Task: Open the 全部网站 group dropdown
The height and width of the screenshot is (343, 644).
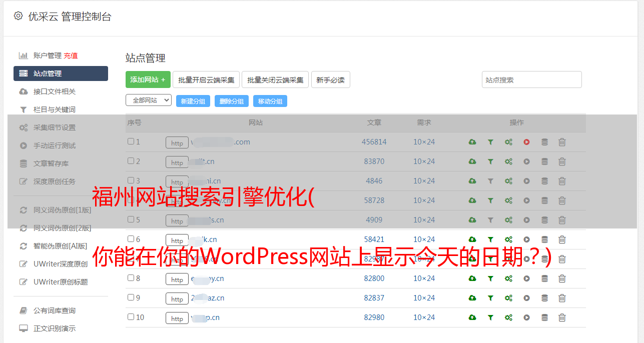Action: pos(149,100)
